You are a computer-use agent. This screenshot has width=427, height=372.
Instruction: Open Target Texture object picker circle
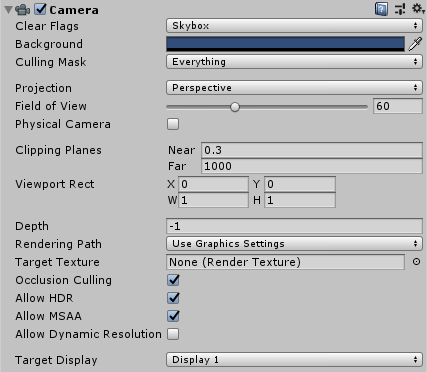(x=416, y=262)
